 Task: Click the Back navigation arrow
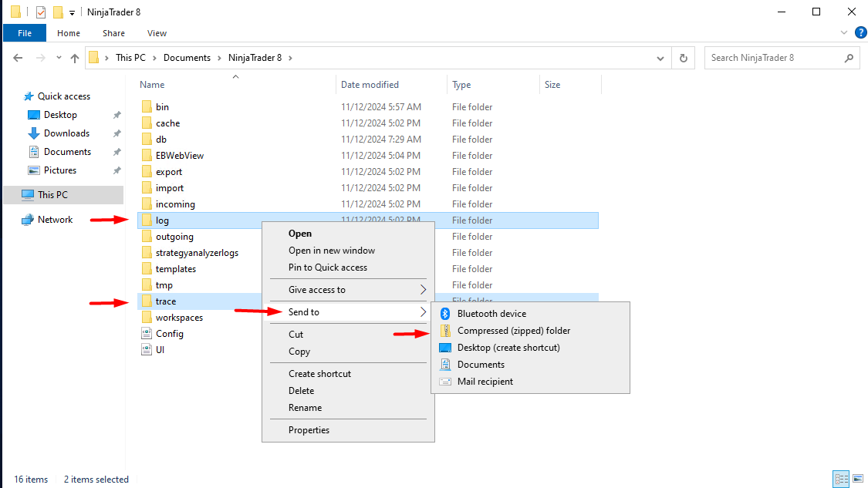tap(19, 58)
